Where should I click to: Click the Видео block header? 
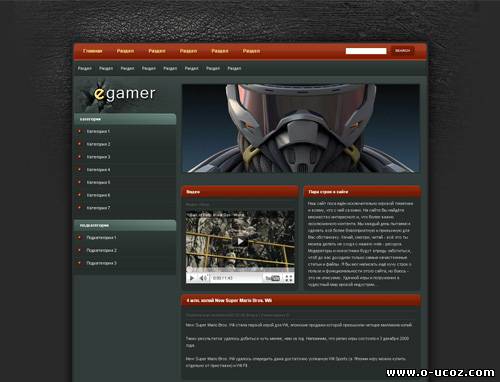coord(240,192)
